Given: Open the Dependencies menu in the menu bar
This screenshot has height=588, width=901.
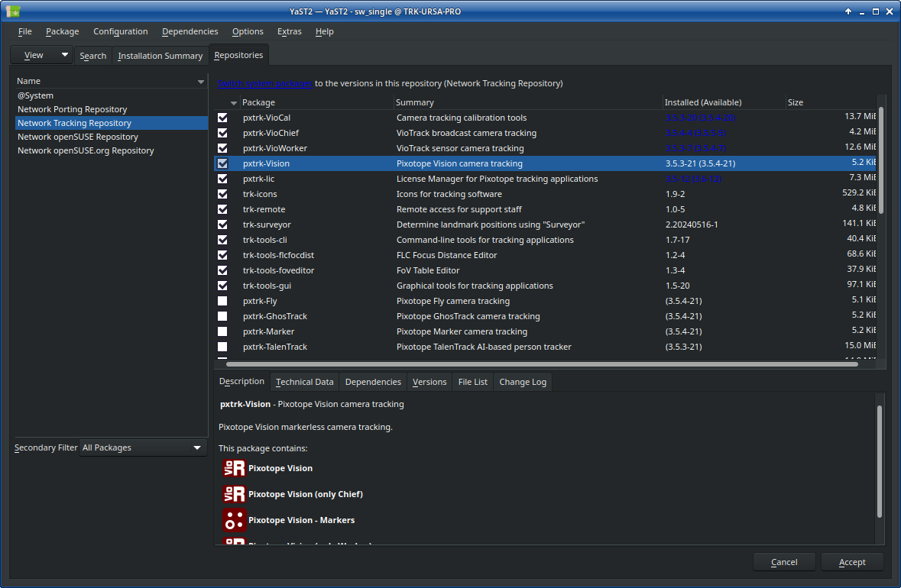Looking at the screenshot, I should pos(190,31).
